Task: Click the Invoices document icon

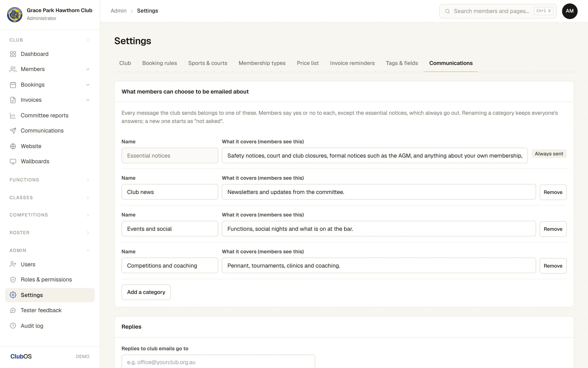Action: 13,100
